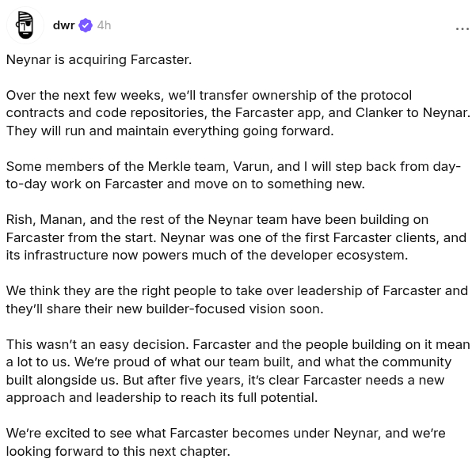Click the line about infrastructure powering the developer ecosystem

(x=206, y=255)
